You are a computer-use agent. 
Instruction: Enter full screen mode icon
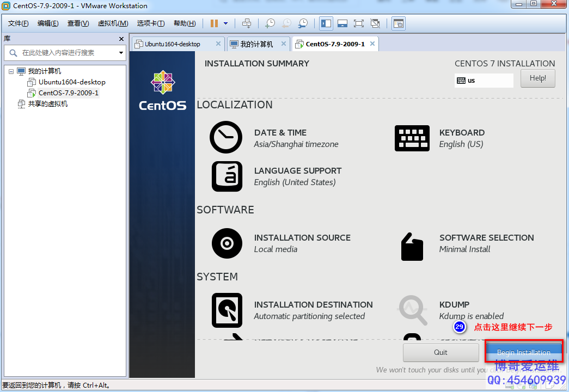358,23
